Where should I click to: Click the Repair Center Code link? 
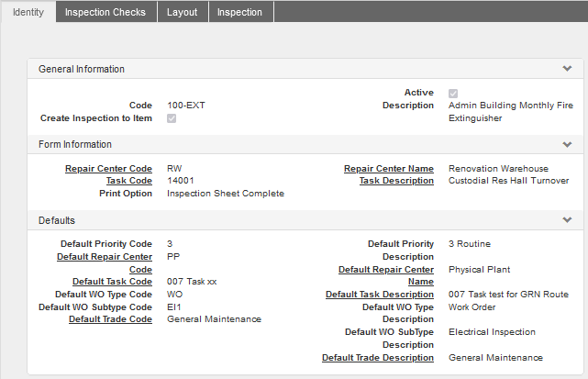[108, 169]
